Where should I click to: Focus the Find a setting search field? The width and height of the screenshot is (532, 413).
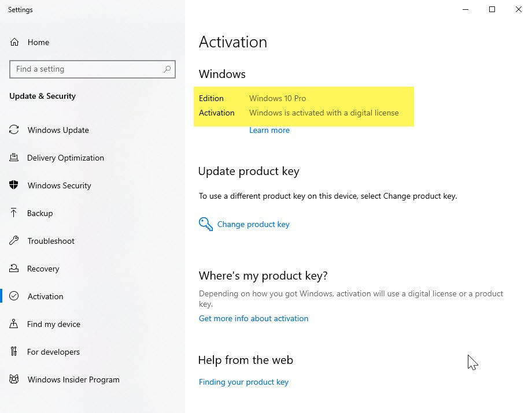93,69
